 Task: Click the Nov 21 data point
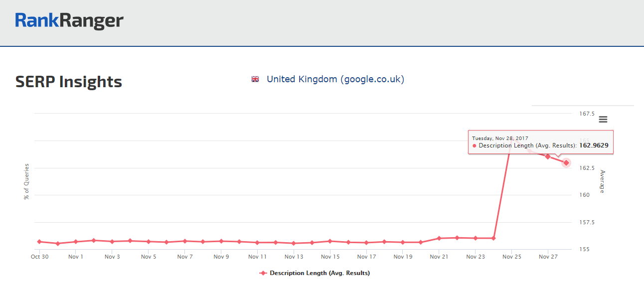pyautogui.click(x=439, y=238)
